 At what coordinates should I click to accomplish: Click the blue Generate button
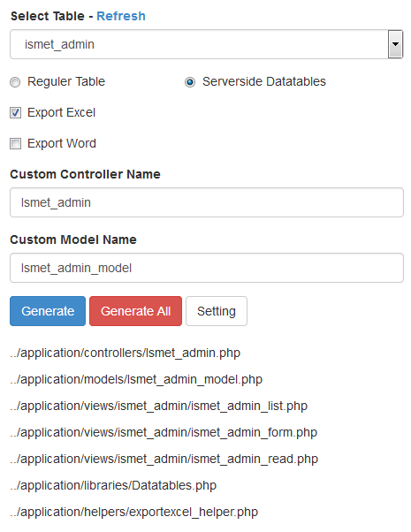[48, 311]
